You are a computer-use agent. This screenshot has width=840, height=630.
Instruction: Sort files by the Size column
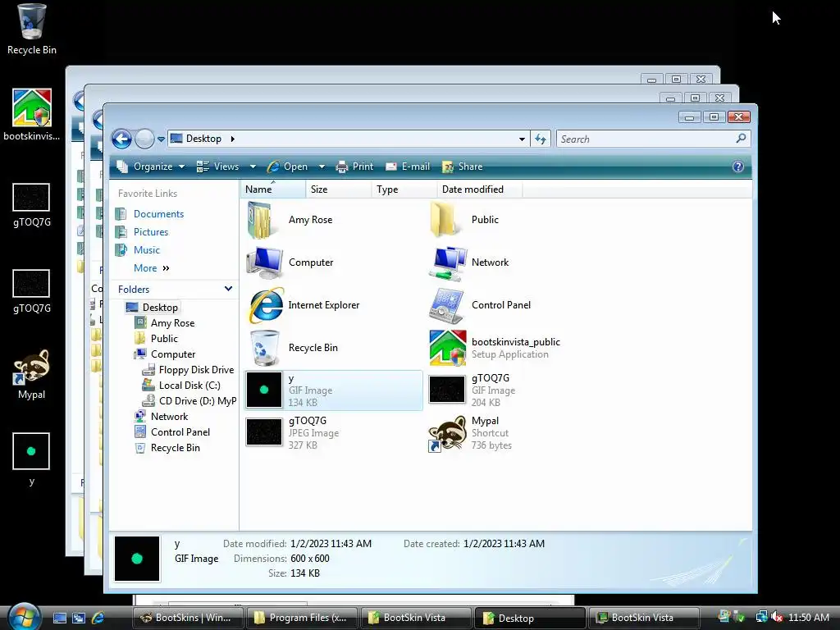[339, 189]
